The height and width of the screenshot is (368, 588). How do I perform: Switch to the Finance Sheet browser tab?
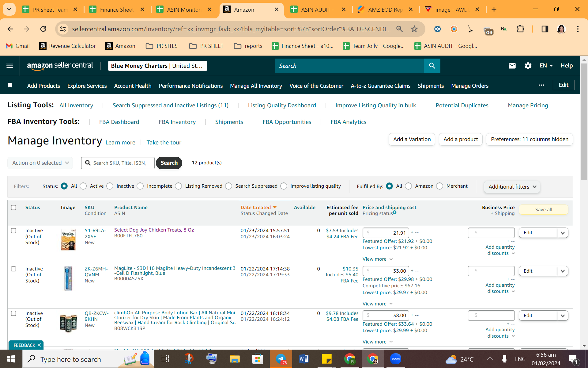click(x=117, y=10)
